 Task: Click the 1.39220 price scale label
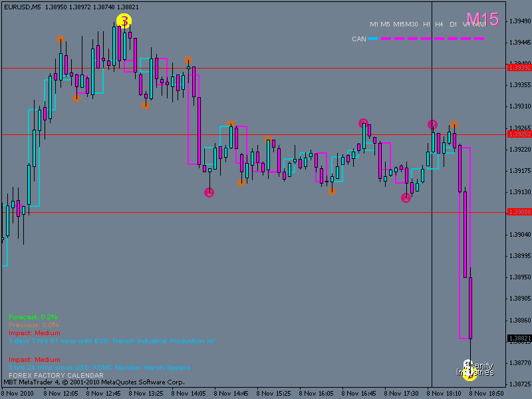click(x=520, y=149)
